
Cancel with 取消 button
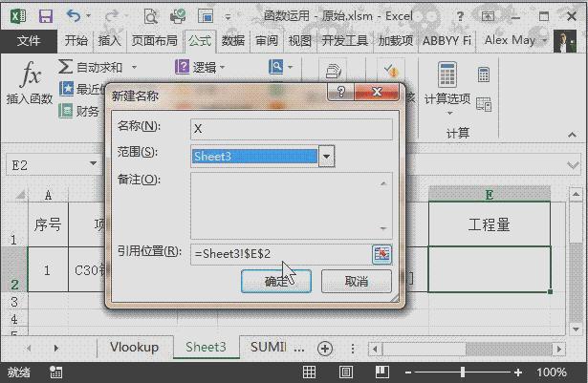[x=357, y=281]
